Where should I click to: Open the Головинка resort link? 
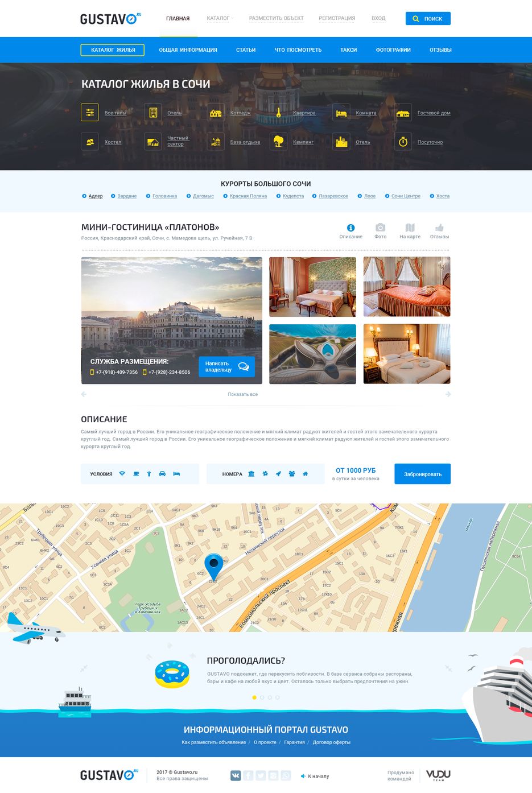(x=164, y=196)
